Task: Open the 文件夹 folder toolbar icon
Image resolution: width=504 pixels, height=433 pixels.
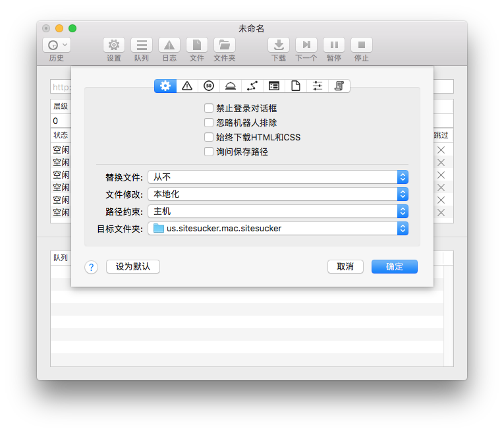Action: [x=225, y=45]
